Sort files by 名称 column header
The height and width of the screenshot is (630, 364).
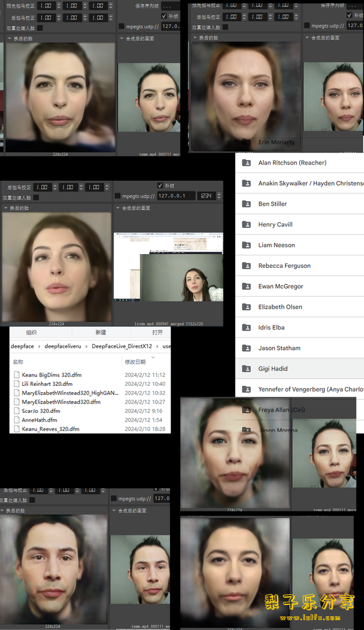[18, 362]
